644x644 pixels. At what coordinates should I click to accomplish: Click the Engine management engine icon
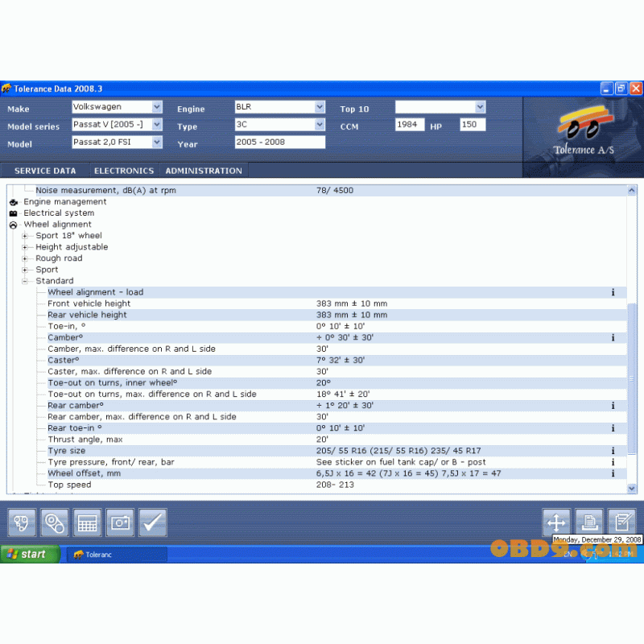pos(14,202)
